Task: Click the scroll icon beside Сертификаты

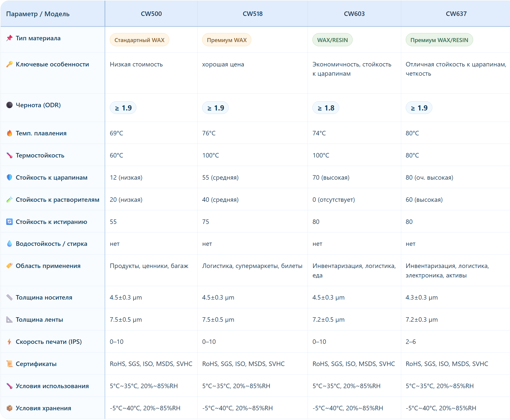Action: [9, 364]
